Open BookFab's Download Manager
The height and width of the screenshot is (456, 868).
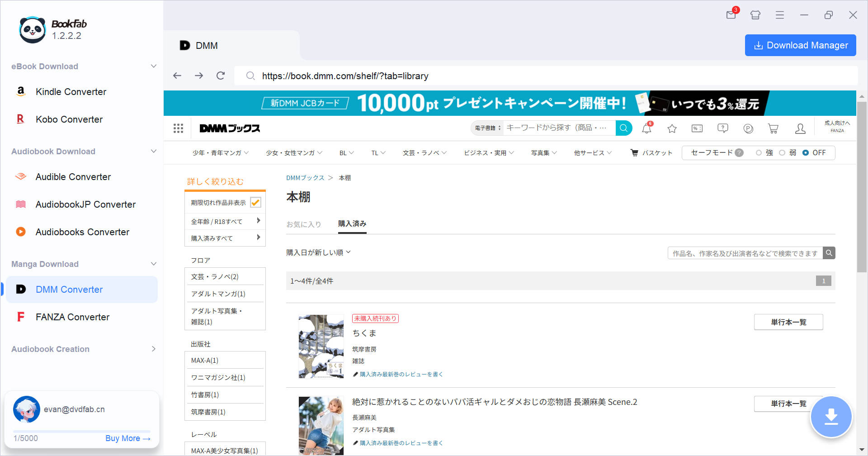tap(800, 45)
